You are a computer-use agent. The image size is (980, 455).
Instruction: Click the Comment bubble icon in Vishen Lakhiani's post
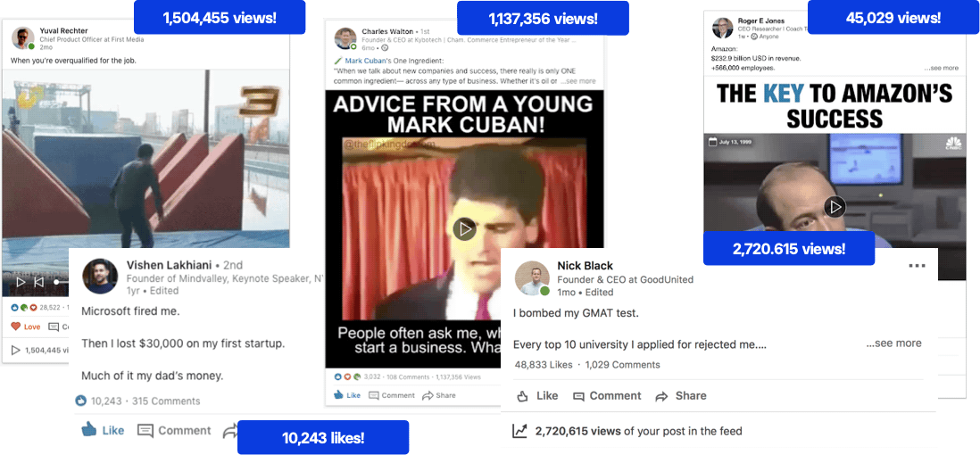pos(145,431)
